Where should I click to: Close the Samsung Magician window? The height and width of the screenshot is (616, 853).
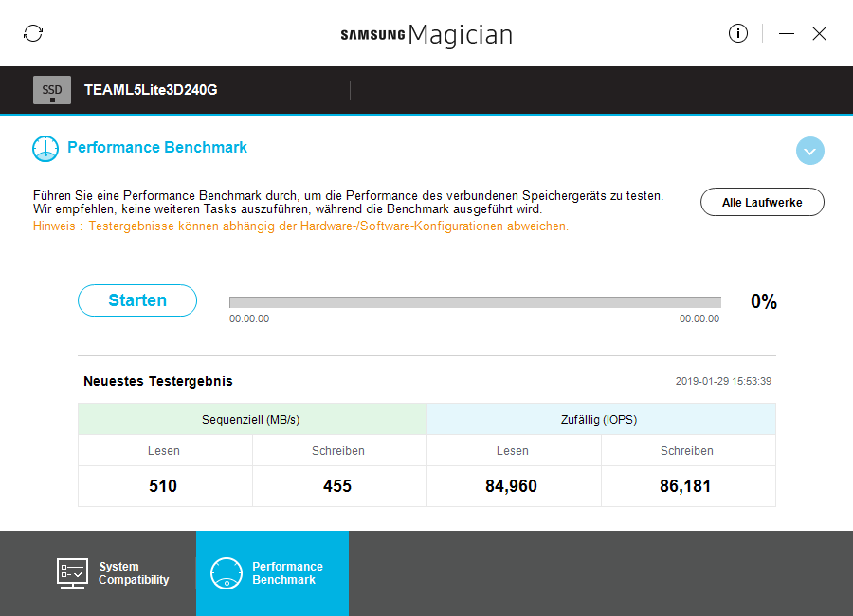coord(819,34)
